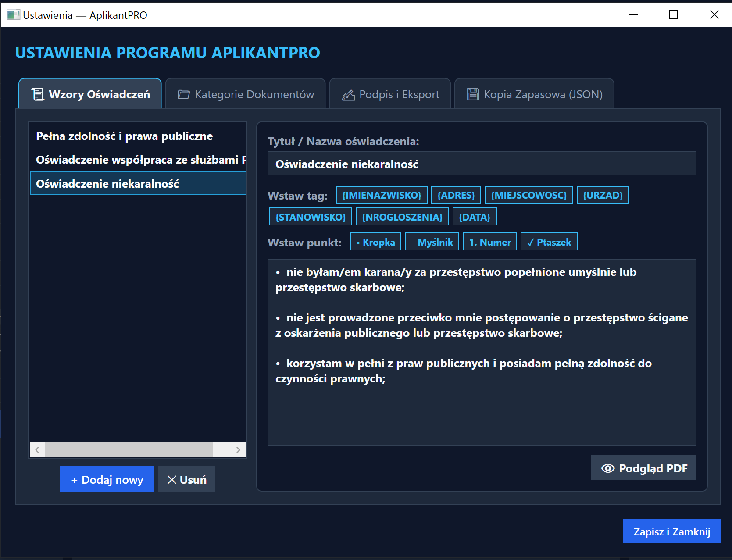Insert the {DATA} tag
The image size is (732, 560).
click(475, 217)
